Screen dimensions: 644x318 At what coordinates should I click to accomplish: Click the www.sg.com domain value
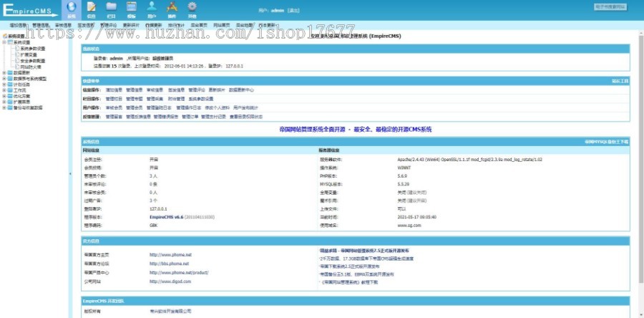(x=409, y=225)
